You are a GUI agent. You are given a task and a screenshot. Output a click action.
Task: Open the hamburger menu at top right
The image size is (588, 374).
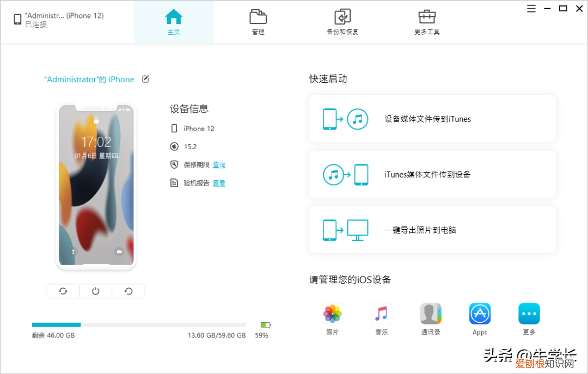coord(531,8)
